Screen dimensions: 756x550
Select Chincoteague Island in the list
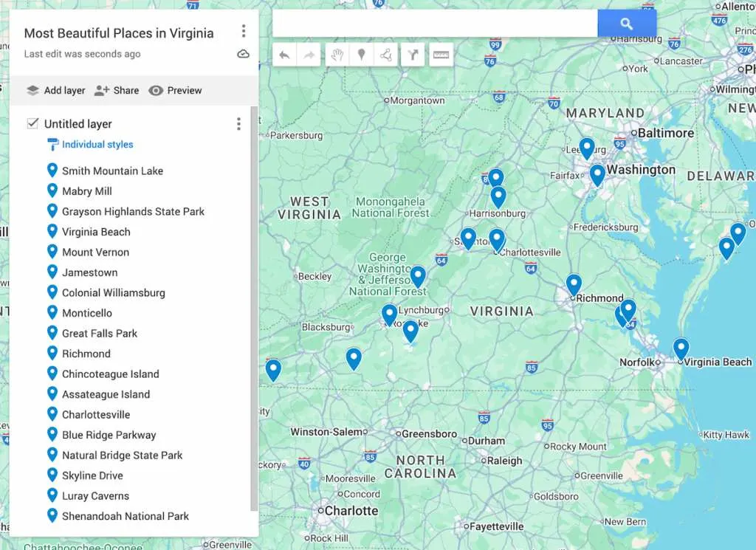tap(111, 374)
